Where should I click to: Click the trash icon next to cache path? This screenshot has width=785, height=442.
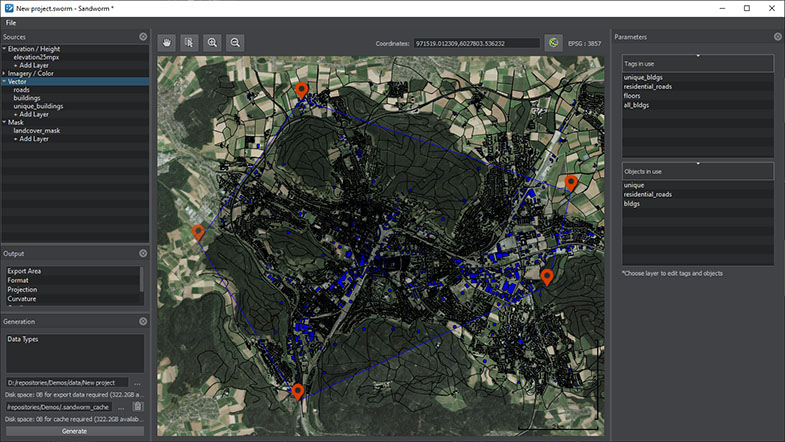pos(138,406)
